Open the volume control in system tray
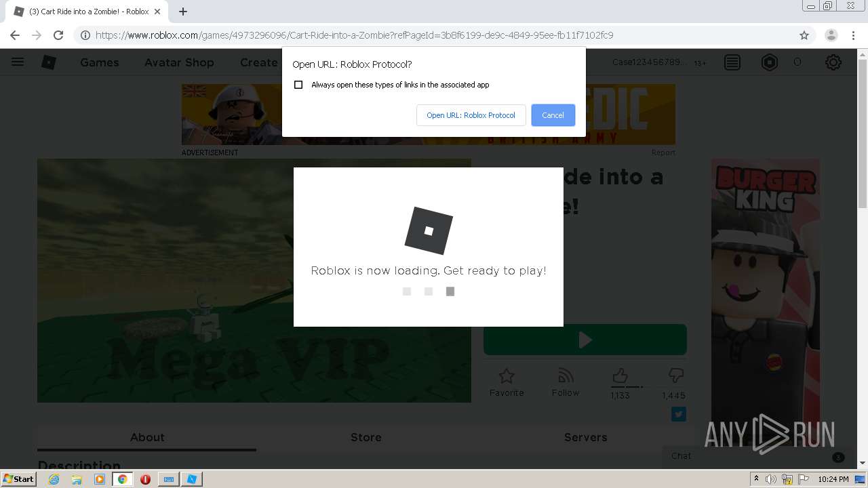This screenshot has height=488, width=868. pyautogui.click(x=771, y=479)
